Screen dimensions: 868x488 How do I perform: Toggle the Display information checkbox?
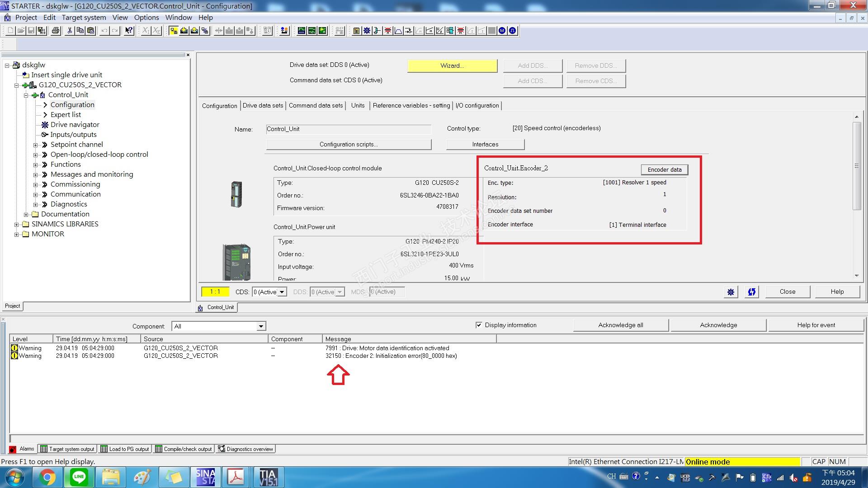(479, 325)
